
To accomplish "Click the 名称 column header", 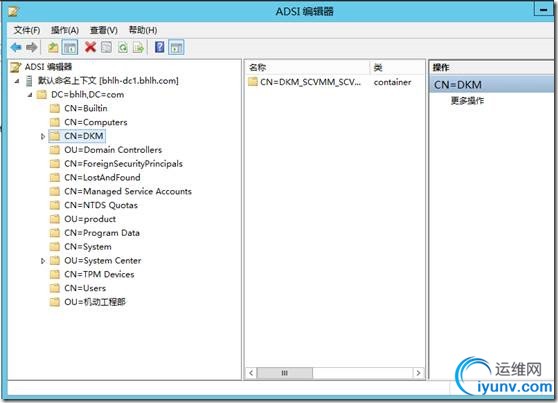I will pyautogui.click(x=307, y=67).
